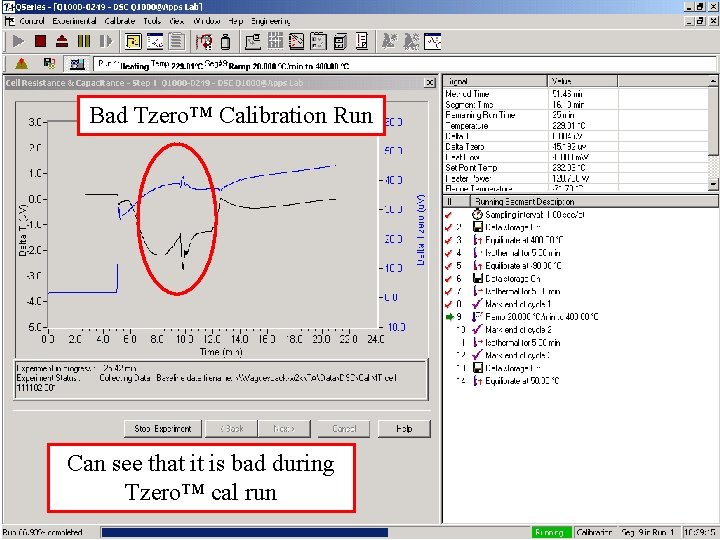720x540 pixels.
Task: Click the pressed blue instrument icon in status toolbar
Action: pos(77,64)
